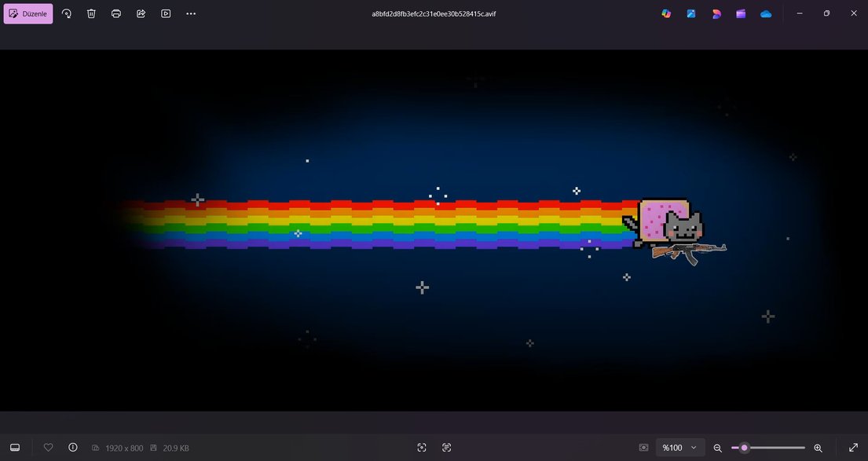Show file info with the info icon
Image resolution: width=868 pixels, height=461 pixels.
[x=72, y=448]
